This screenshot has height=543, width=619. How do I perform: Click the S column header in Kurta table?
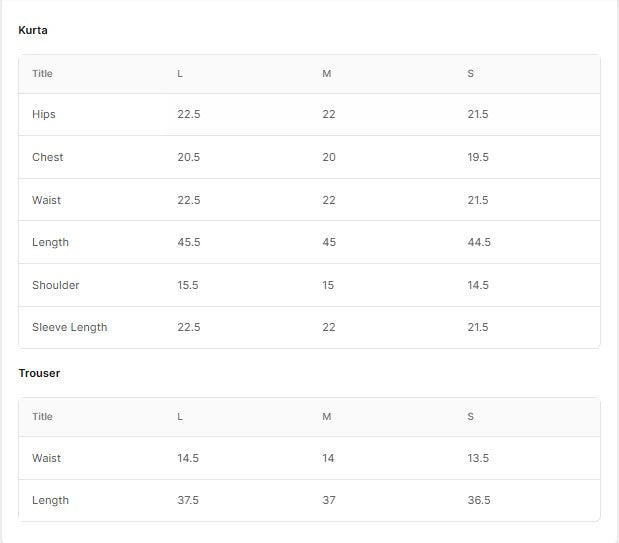tap(470, 74)
